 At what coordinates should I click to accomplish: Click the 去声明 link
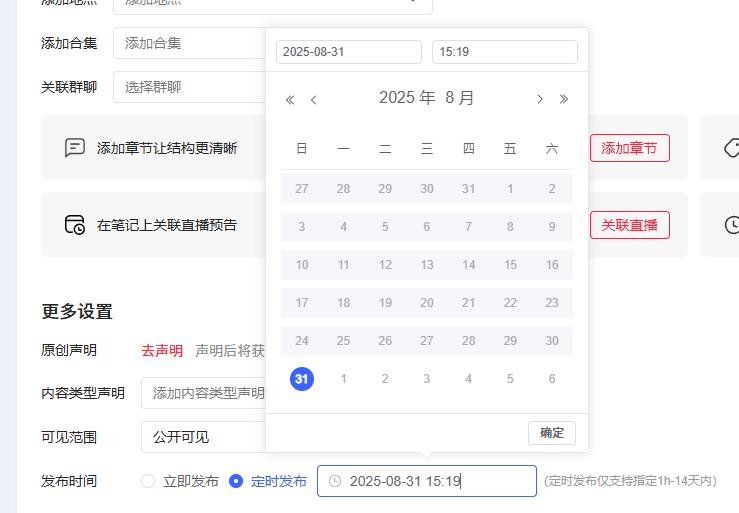click(162, 350)
